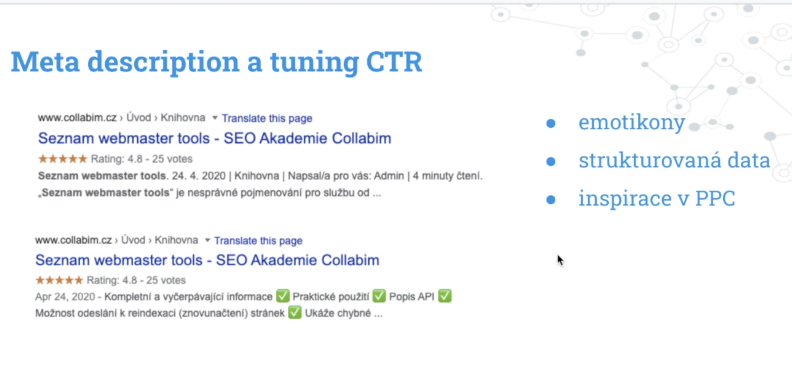
Task: Click the bullet dot beside "inspirace v PPC"
Action: 551,200
